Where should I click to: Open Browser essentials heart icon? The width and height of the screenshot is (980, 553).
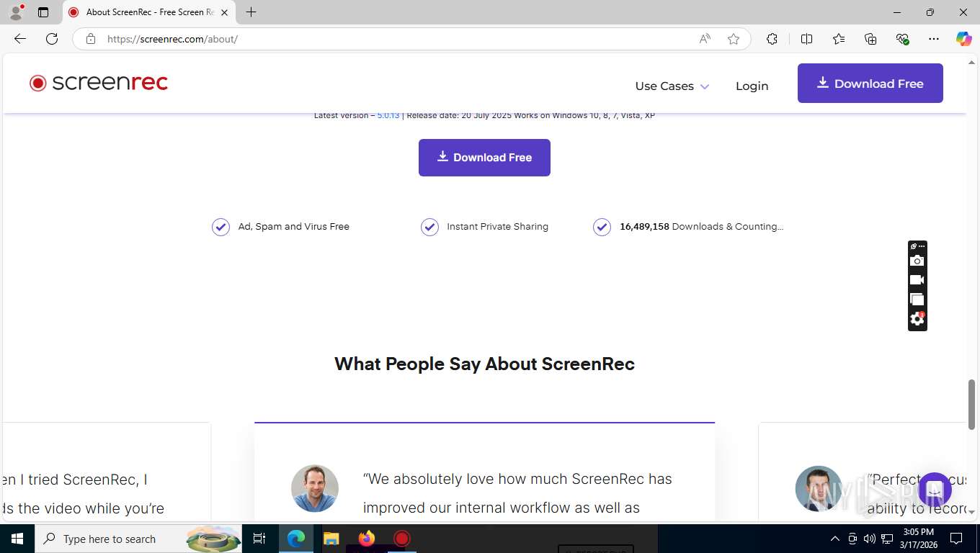[902, 39]
